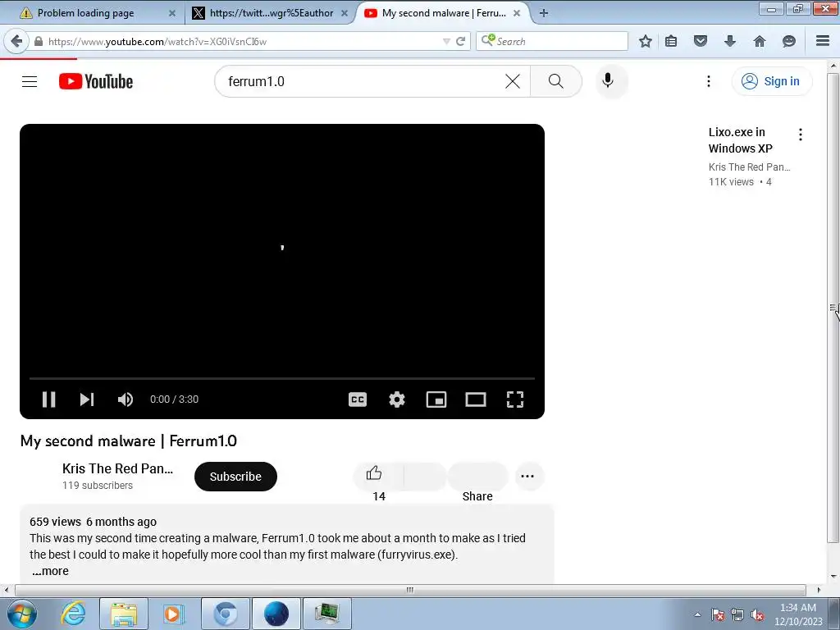
Task: Click the YouTube logo
Action: coord(96,81)
